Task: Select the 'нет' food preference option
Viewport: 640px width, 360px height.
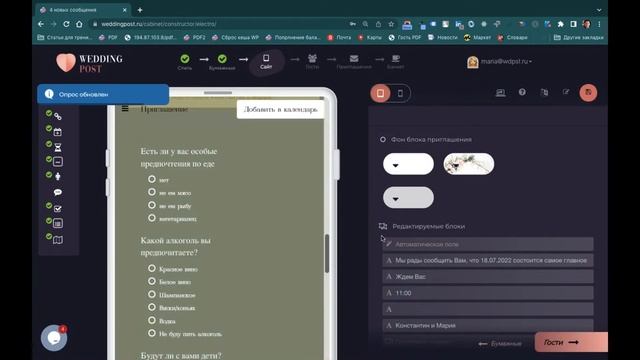Action: pos(152,179)
